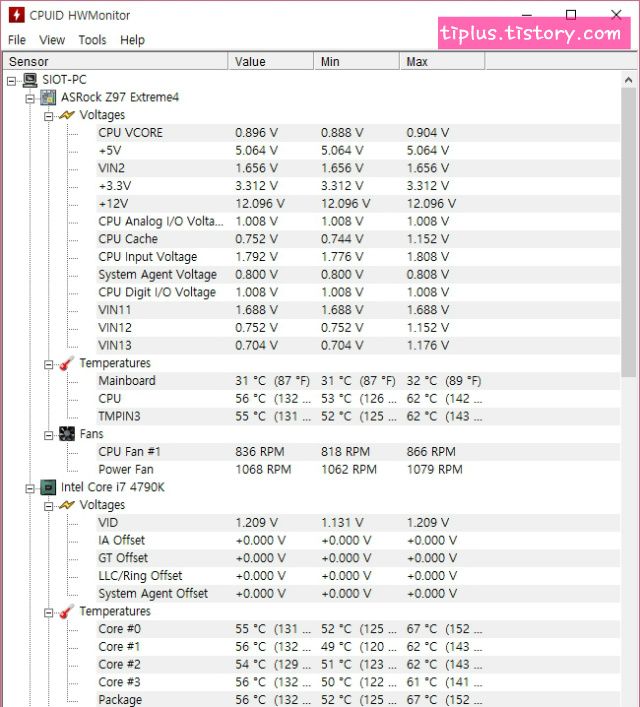Open the View menu
The image size is (640, 707).
[x=52, y=40]
